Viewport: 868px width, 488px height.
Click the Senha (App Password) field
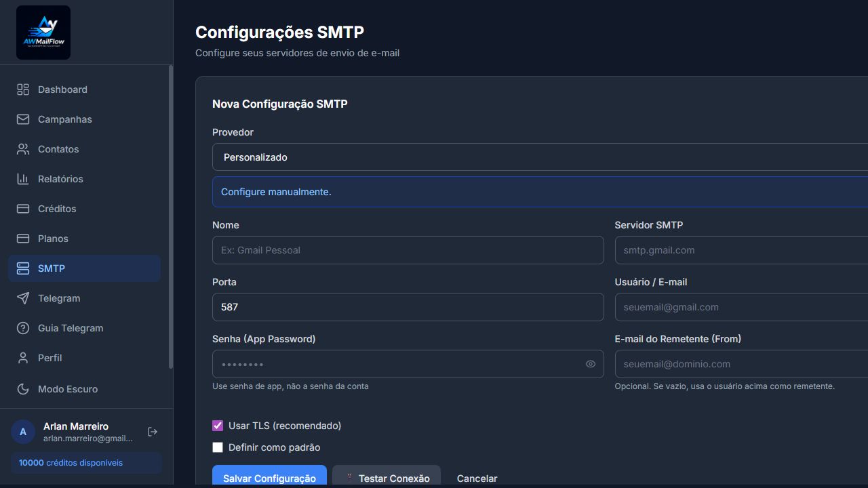(x=408, y=364)
